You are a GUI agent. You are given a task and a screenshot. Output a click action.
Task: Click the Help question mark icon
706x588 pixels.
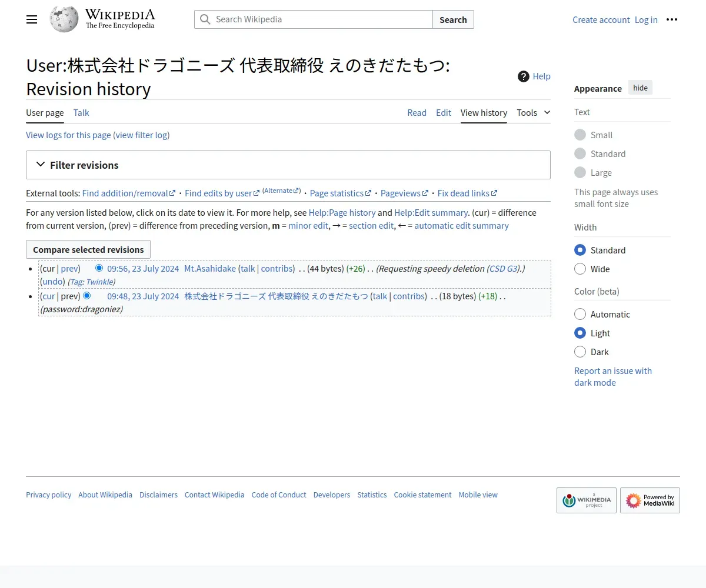tap(524, 76)
